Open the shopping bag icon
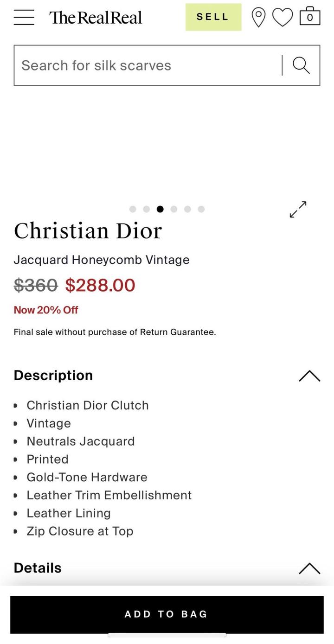 click(310, 17)
